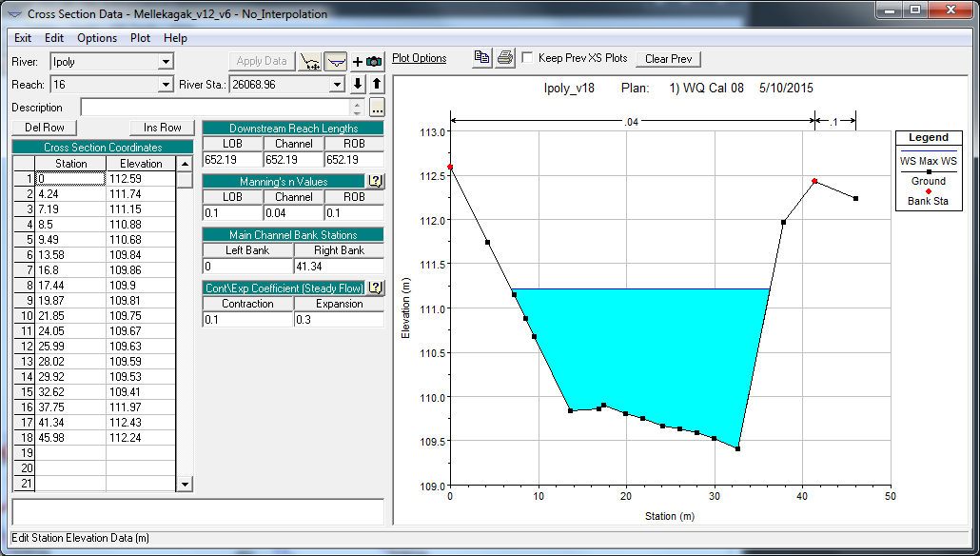Screen dimensions: 980x556
Task: Click the Apply Data button
Action: point(262,61)
